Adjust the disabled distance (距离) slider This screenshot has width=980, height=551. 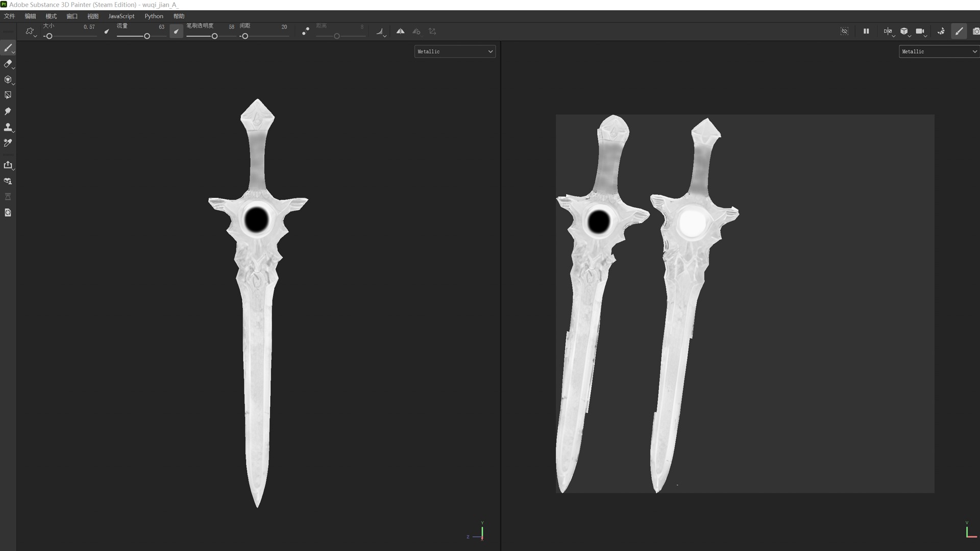(340, 36)
